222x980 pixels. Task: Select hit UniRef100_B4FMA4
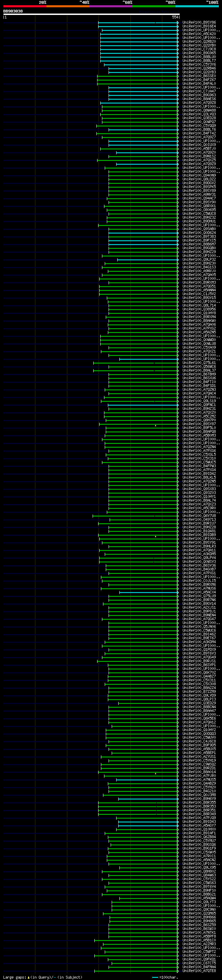(199, 967)
